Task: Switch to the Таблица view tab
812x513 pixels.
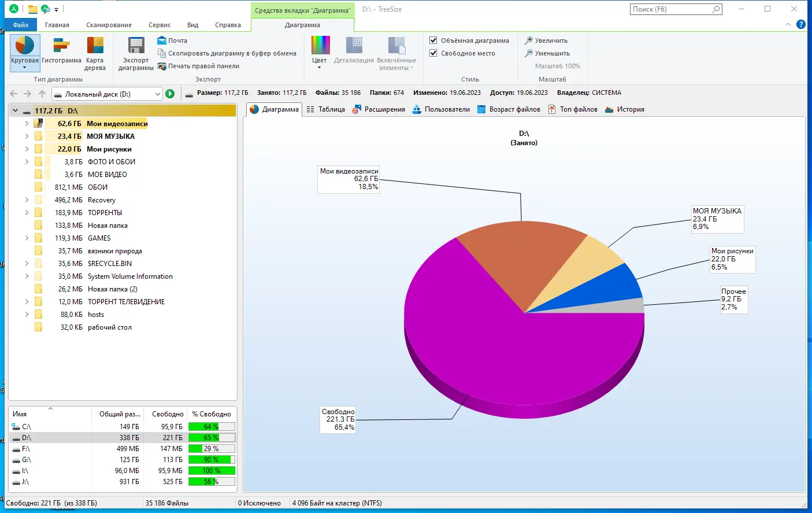Action: click(x=325, y=109)
